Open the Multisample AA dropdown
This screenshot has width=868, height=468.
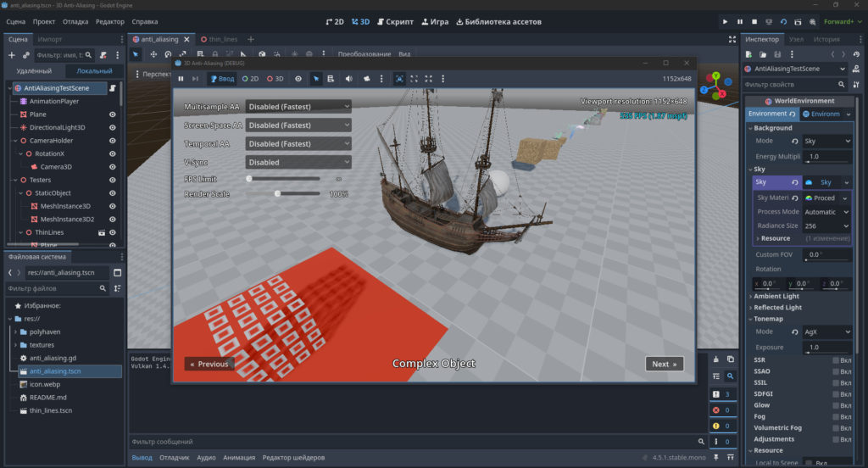pyautogui.click(x=298, y=106)
